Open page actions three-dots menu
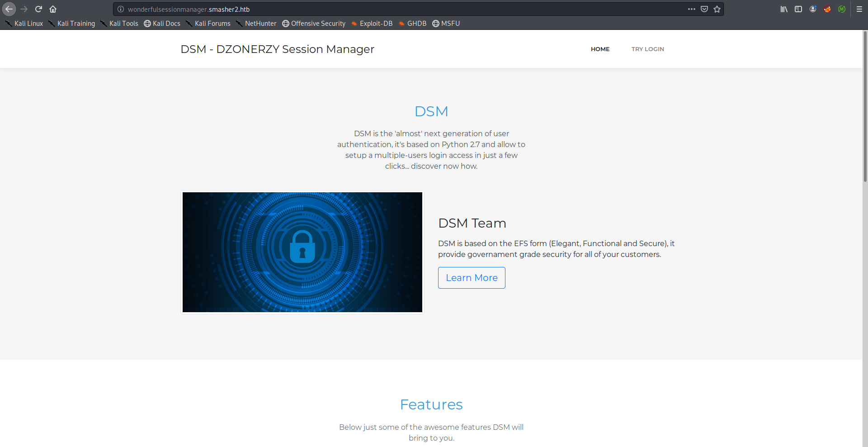The height and width of the screenshot is (447, 868). (692, 9)
